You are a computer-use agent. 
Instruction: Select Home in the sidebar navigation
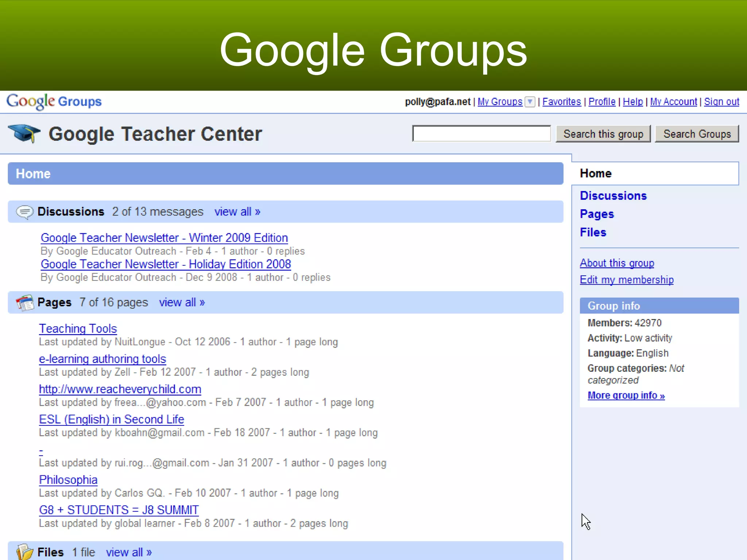point(655,174)
